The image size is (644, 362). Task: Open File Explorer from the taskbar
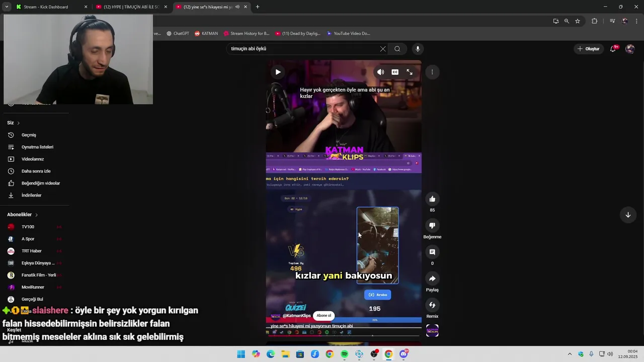click(285, 354)
